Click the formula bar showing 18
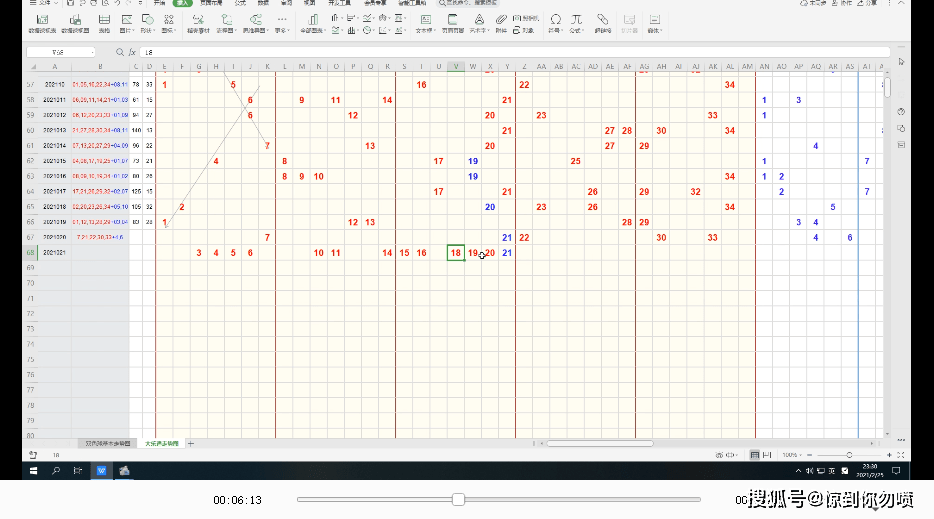 pos(515,52)
